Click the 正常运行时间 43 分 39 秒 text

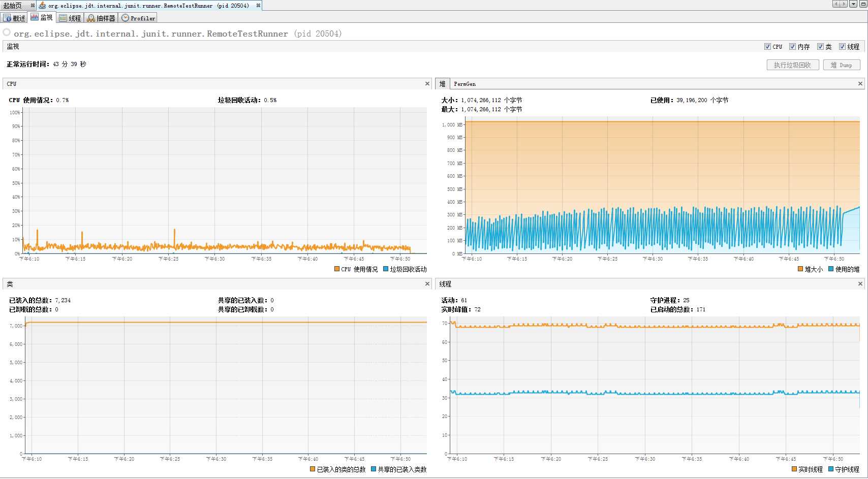(46, 64)
